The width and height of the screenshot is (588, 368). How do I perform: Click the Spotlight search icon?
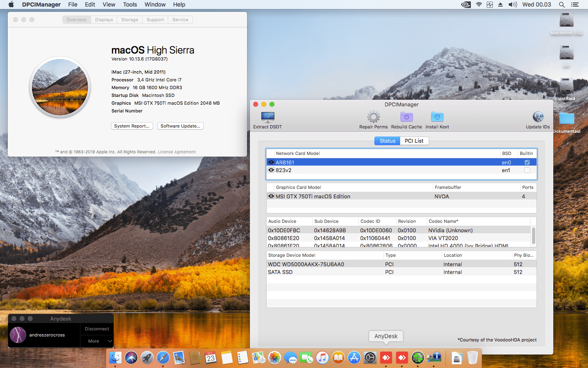point(562,4)
